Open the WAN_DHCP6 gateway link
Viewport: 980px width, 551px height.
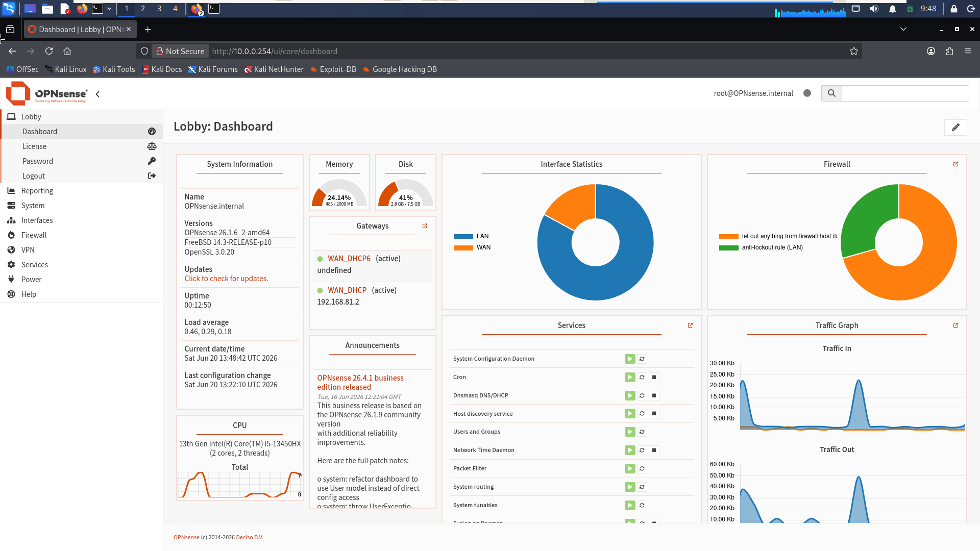point(349,259)
